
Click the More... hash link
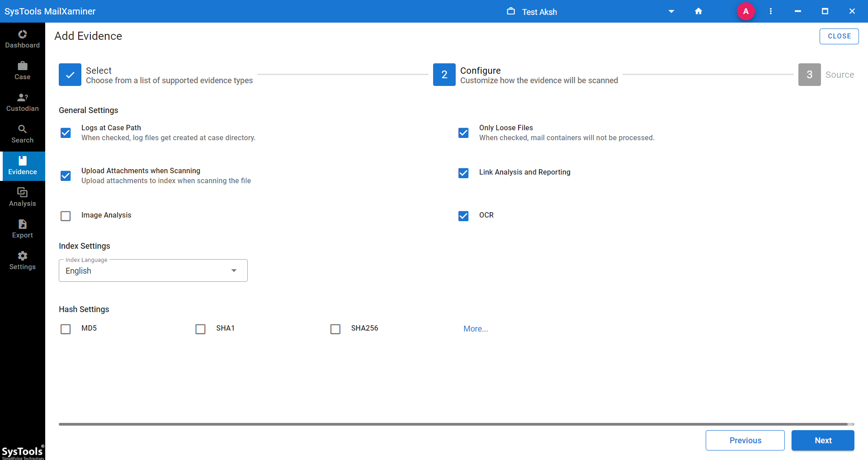pyautogui.click(x=476, y=329)
